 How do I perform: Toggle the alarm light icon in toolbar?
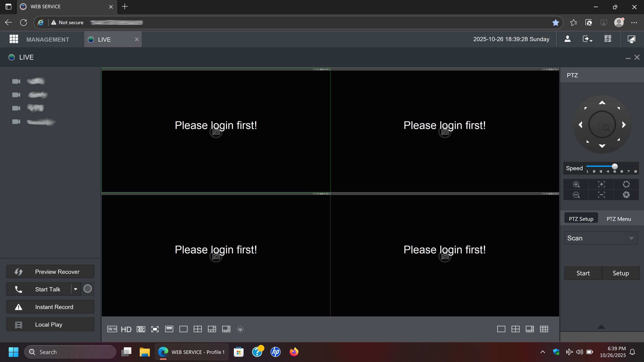click(240, 329)
